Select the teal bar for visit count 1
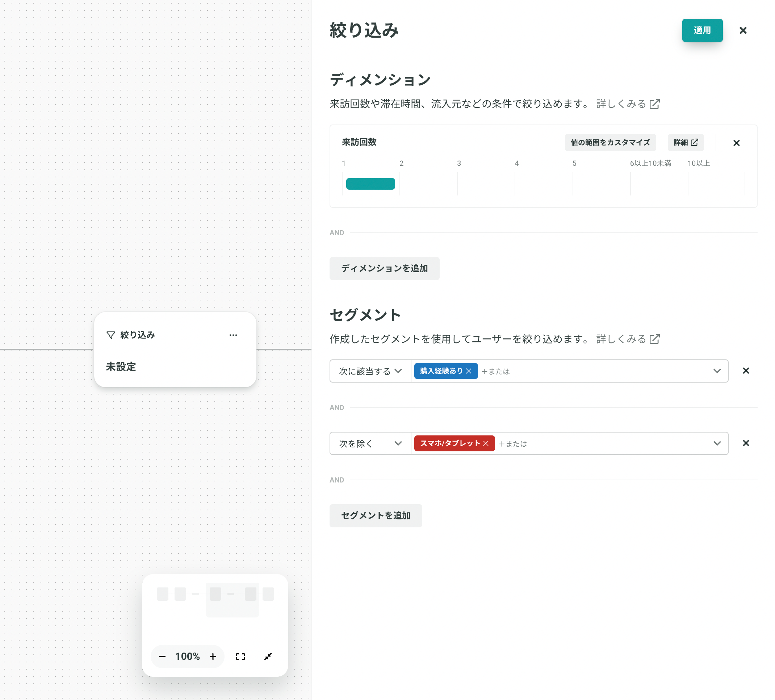775x700 pixels. 370,184
